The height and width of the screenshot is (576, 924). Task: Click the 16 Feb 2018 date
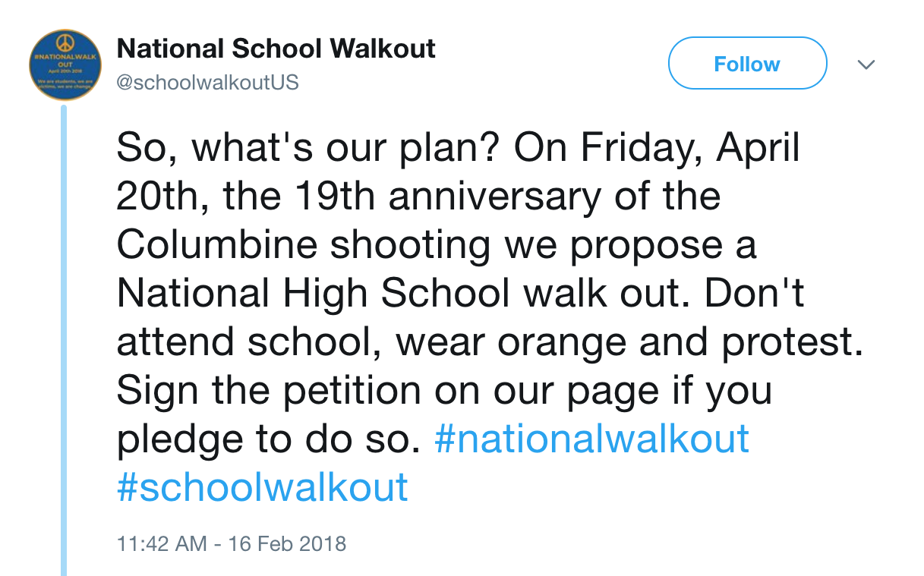click(x=287, y=543)
